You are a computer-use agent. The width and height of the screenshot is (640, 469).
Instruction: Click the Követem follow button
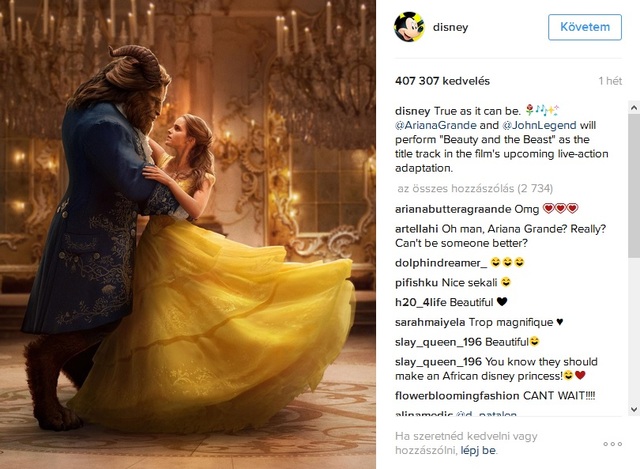point(584,27)
